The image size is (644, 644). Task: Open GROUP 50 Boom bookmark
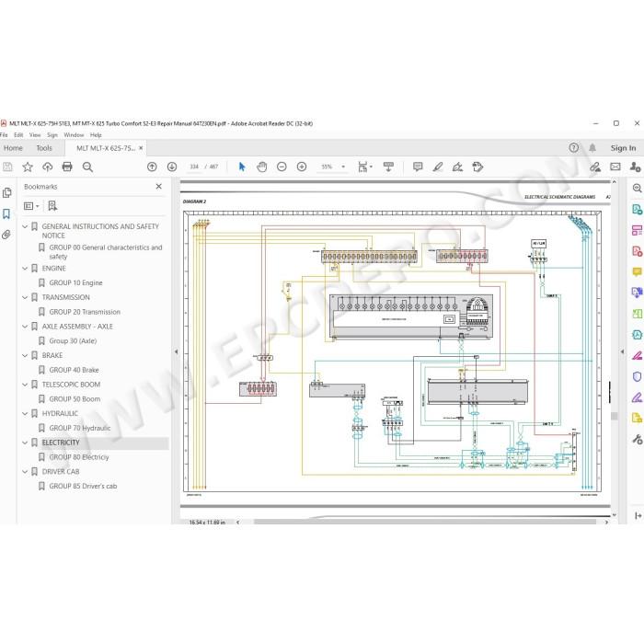point(75,398)
